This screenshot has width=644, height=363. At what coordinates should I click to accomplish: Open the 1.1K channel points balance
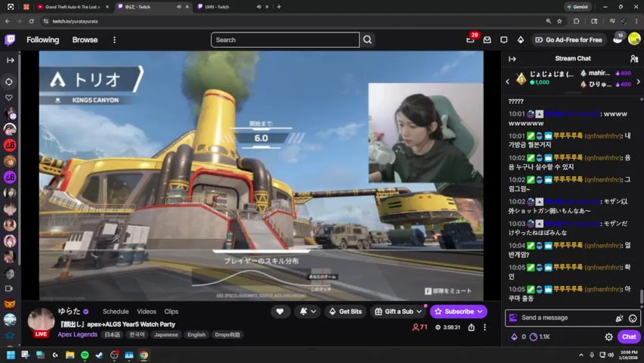(540, 337)
